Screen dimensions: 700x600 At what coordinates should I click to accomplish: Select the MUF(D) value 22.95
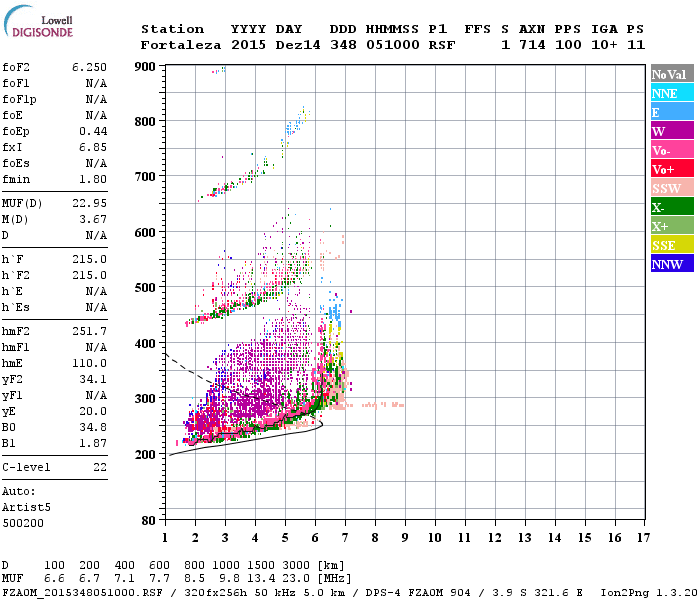pyautogui.click(x=89, y=204)
